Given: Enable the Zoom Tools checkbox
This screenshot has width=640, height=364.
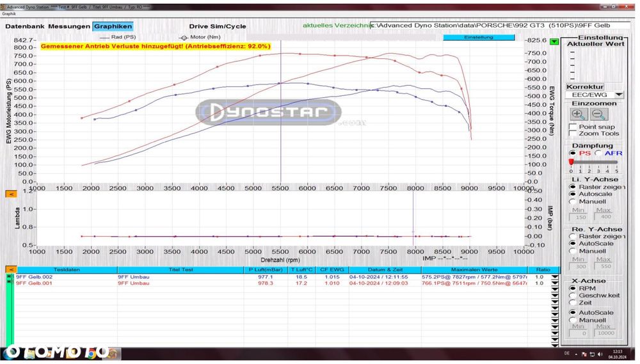Looking at the screenshot, I should click(573, 134).
